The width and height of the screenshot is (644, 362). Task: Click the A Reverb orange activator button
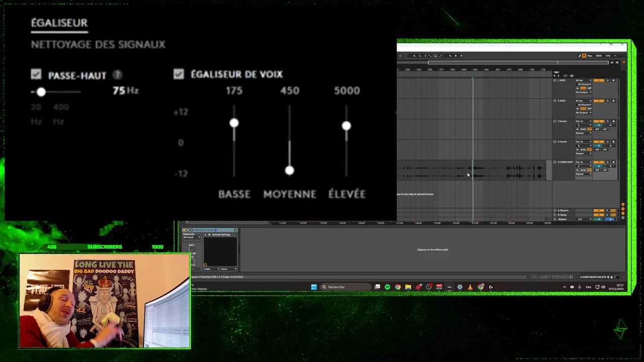pos(599,210)
